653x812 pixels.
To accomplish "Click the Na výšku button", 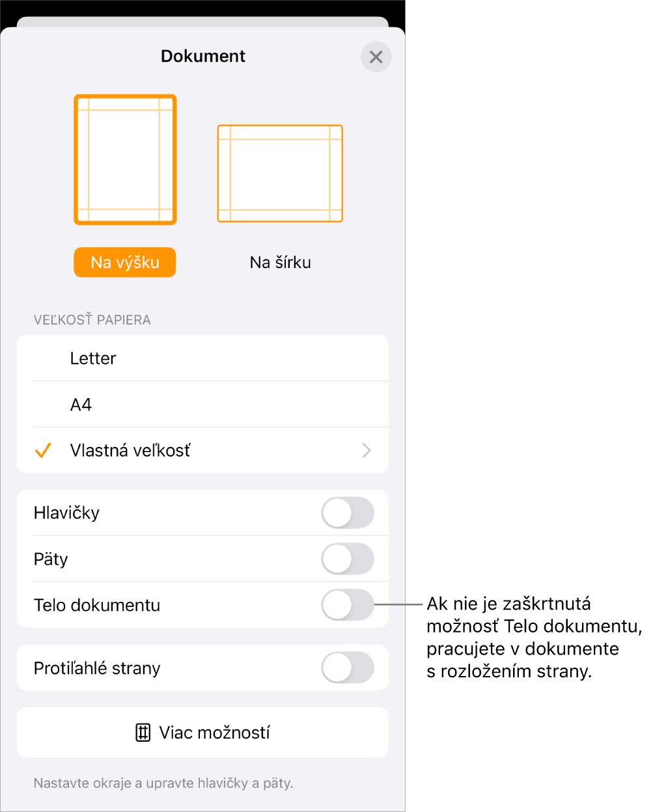I will pyautogui.click(x=125, y=262).
